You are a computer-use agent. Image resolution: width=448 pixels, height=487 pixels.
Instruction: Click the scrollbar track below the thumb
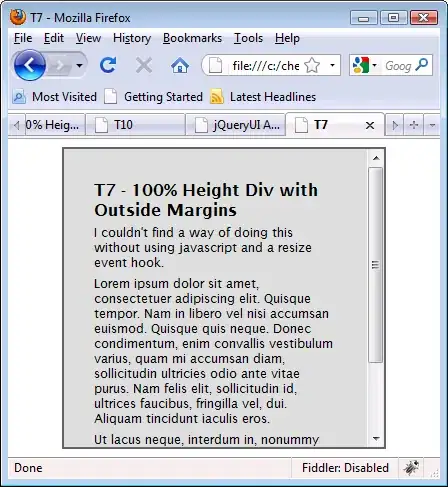[376, 396]
